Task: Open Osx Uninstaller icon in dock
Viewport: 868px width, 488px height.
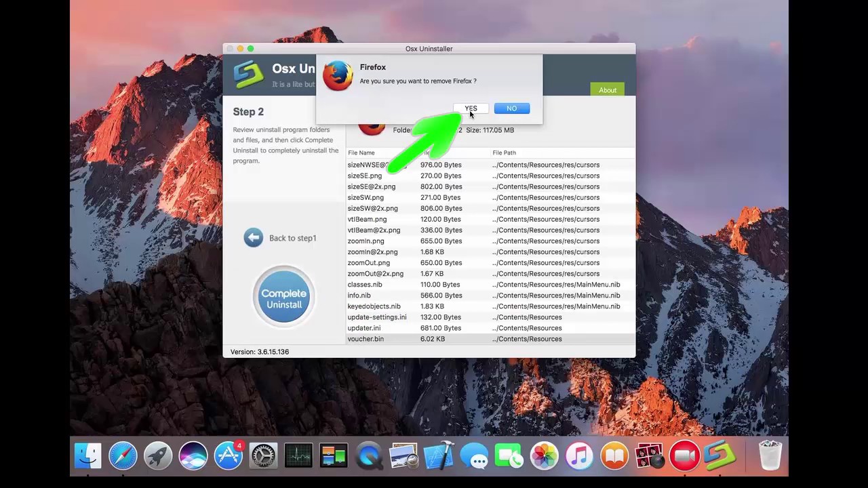Action: [x=719, y=455]
